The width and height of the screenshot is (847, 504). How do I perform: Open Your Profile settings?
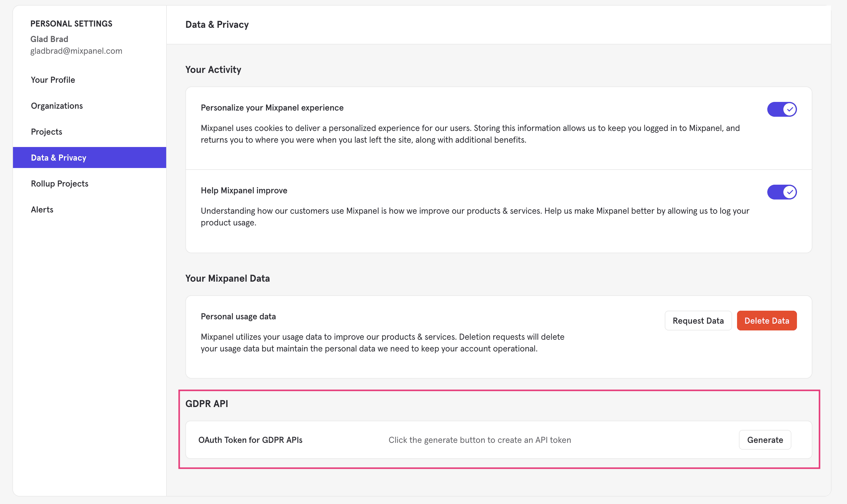(x=53, y=80)
